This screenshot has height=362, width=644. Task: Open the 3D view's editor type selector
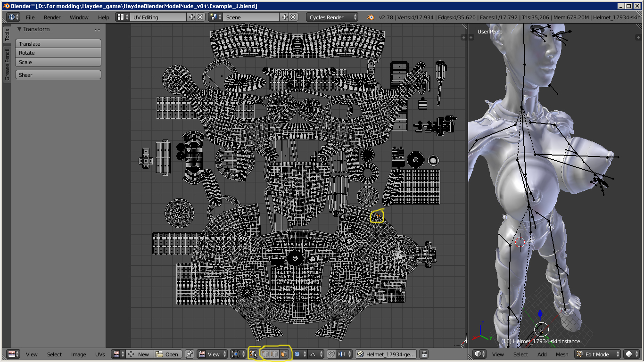480,354
